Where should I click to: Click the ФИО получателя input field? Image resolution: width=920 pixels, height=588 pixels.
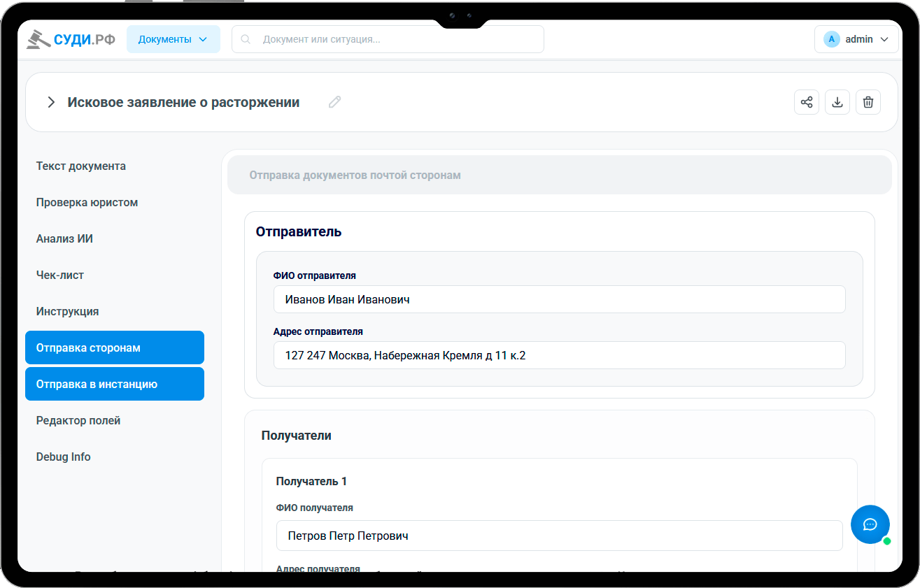pos(559,536)
